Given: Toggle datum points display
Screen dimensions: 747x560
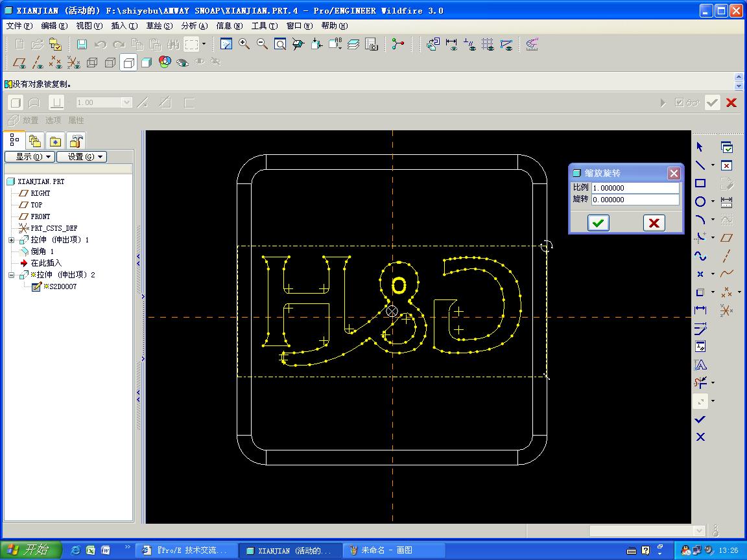Looking at the screenshot, I should point(56,62).
